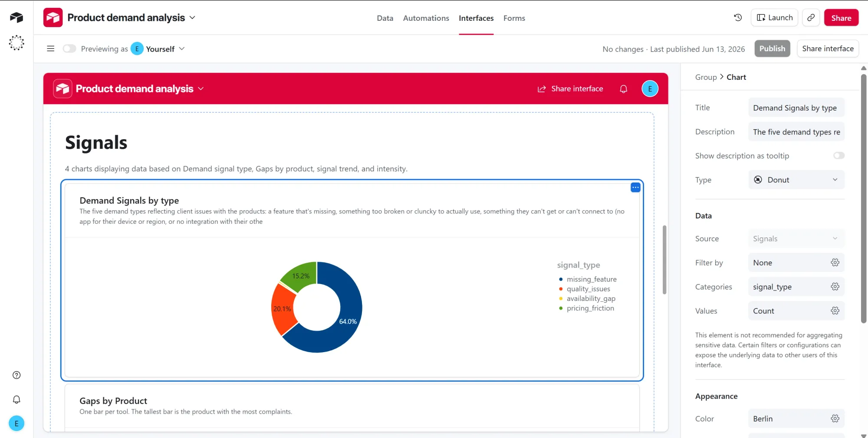The height and width of the screenshot is (438, 868).
Task: Switch to the Automations tab
Action: pos(426,18)
